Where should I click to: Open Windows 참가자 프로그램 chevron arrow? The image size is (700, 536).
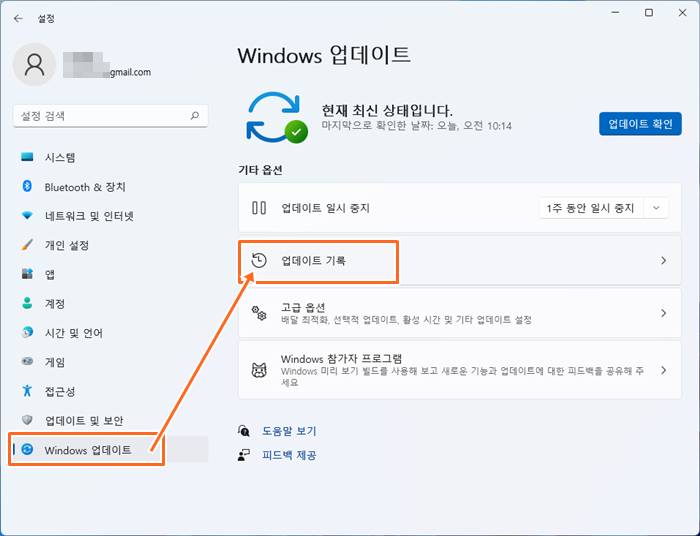point(663,370)
